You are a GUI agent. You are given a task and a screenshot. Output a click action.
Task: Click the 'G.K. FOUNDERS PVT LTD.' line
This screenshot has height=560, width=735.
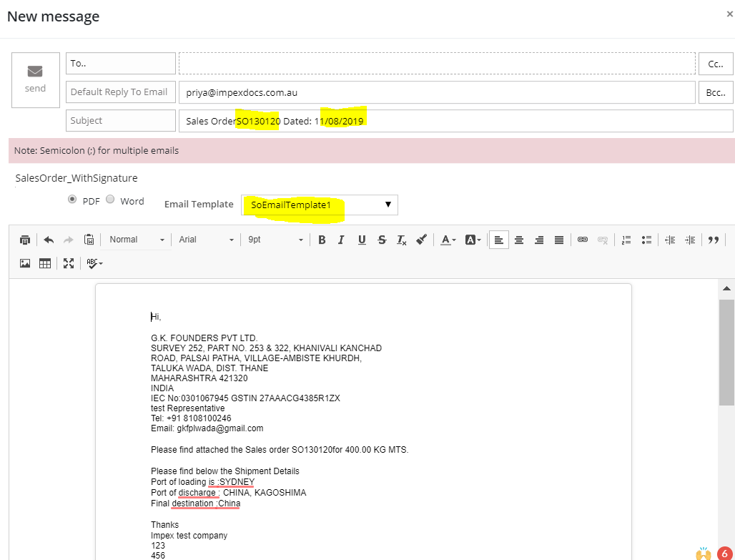[x=204, y=338]
